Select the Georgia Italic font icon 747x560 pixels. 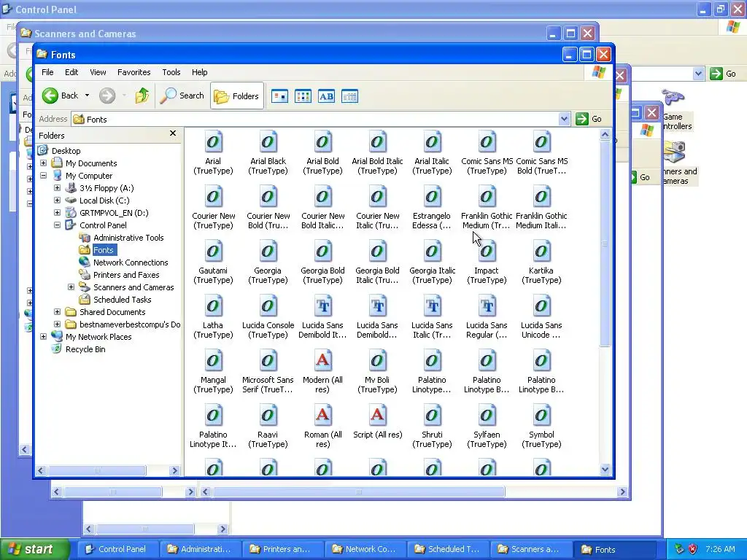click(432, 252)
